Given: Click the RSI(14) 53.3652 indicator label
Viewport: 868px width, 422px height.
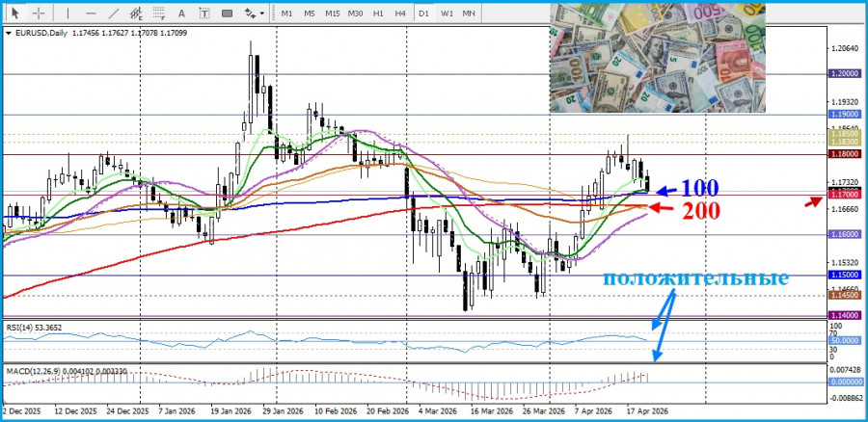Looking at the screenshot, I should pos(35,328).
